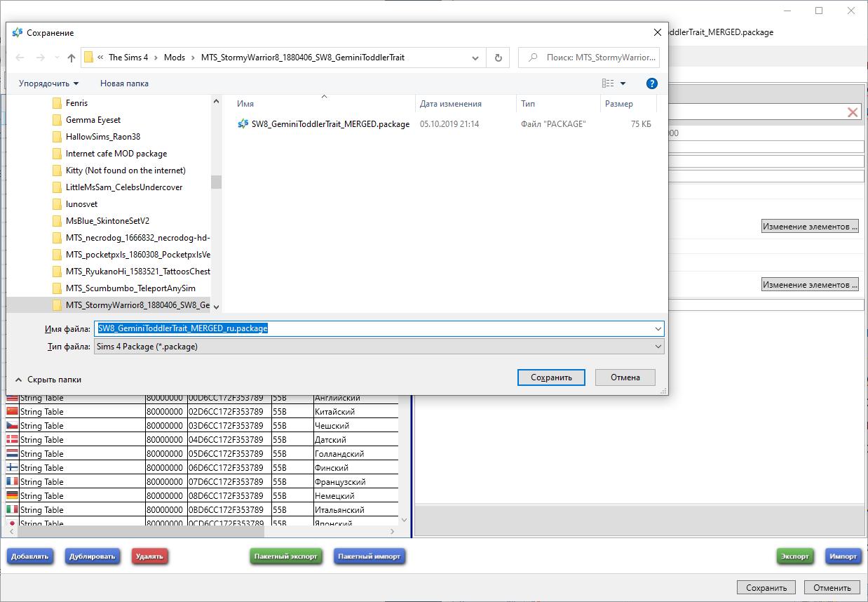The width and height of the screenshot is (868, 602).
Task: Select the SW8_GeminiToddlerTrait_MERGED.package file
Action: tap(330, 124)
